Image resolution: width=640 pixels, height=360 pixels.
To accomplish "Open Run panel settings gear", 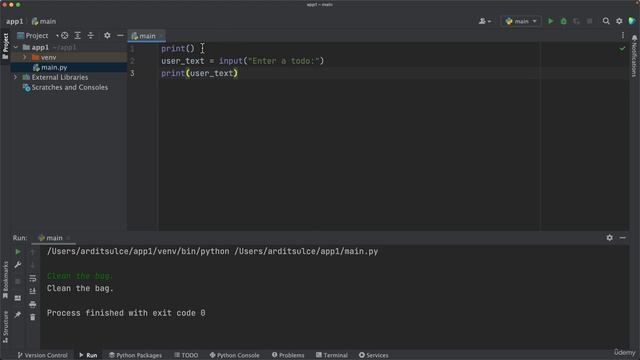I will tap(609, 238).
